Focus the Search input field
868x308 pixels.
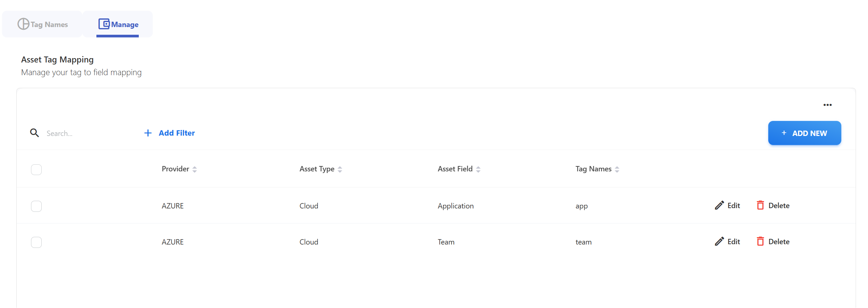(88, 133)
